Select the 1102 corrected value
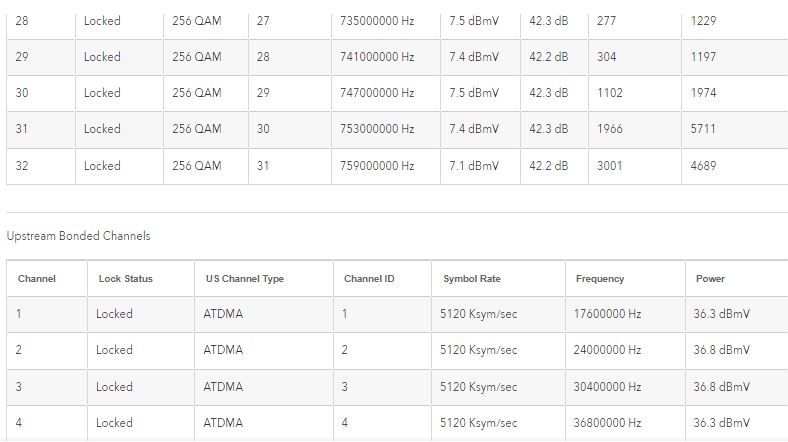 pos(609,93)
